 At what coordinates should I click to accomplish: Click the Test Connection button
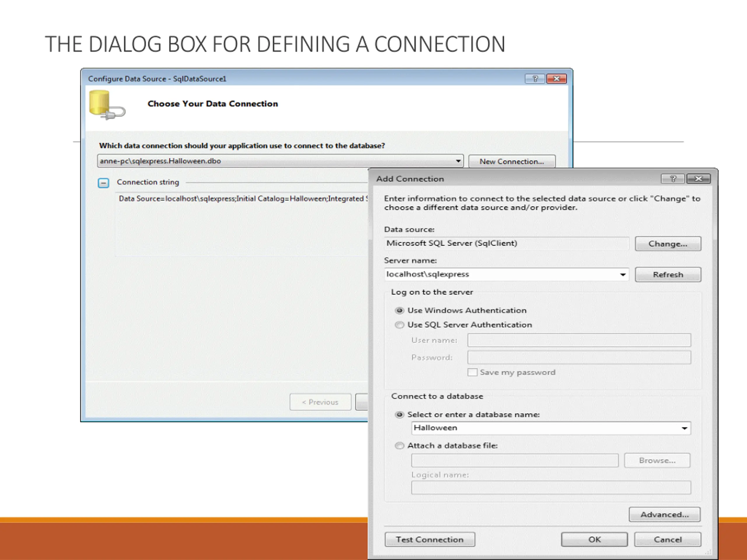click(430, 539)
